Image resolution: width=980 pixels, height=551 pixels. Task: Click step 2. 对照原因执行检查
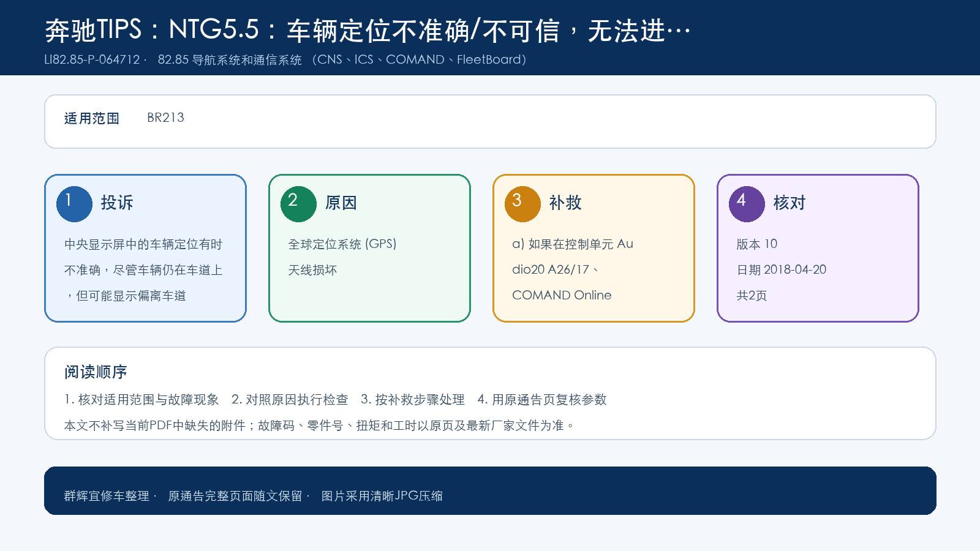coord(290,400)
